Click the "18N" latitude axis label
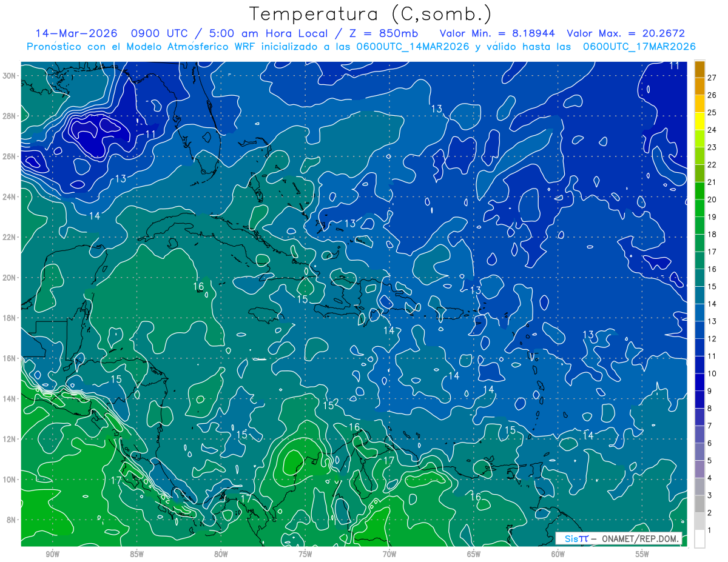Screen dimensions: 728x562 coord(8,318)
